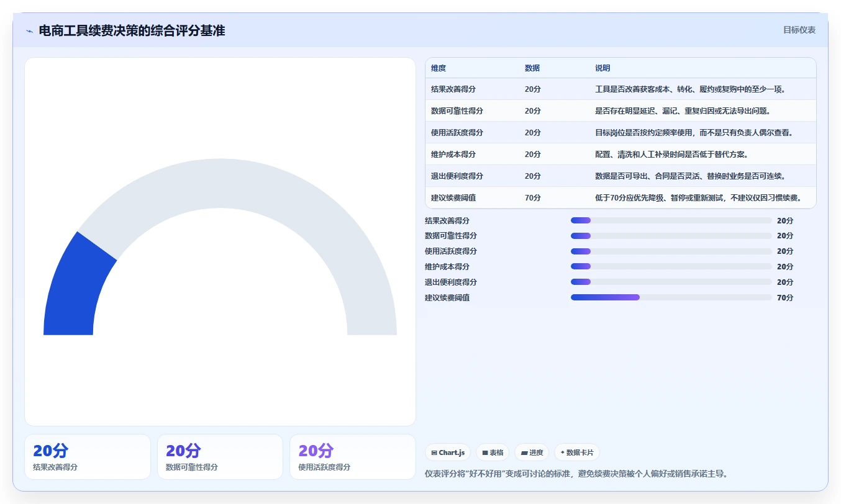Click the 退出便利度得分 label beside its progress bar

(x=451, y=282)
